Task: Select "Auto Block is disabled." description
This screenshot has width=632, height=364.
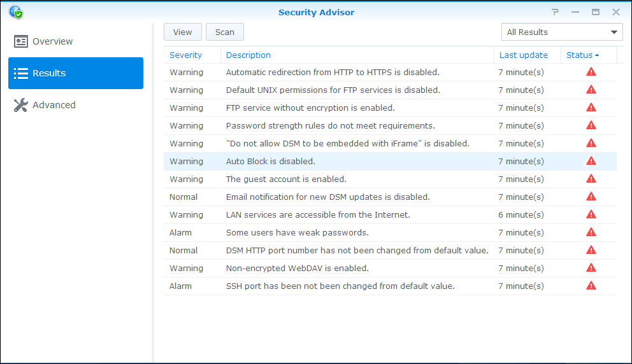Action: tap(271, 161)
